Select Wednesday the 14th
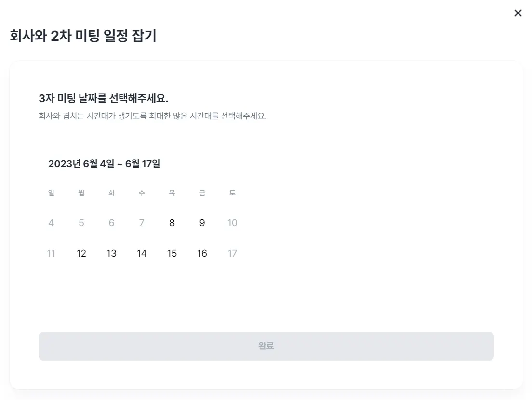 [x=142, y=254]
